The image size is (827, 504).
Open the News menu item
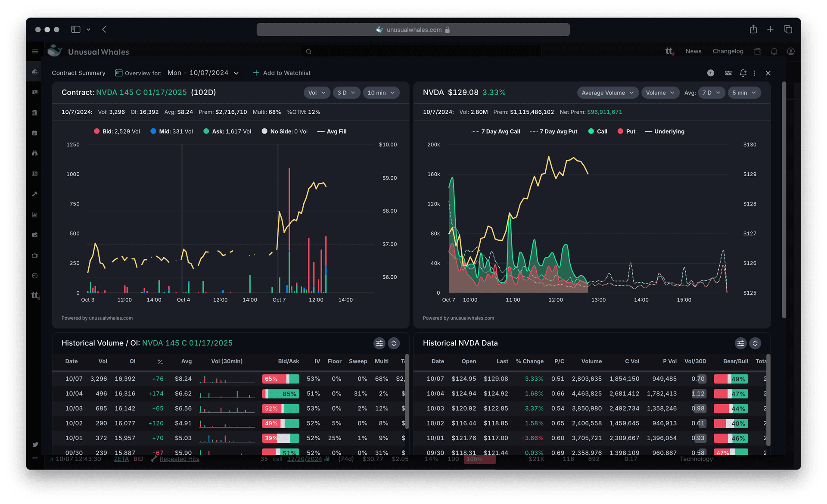tap(693, 51)
